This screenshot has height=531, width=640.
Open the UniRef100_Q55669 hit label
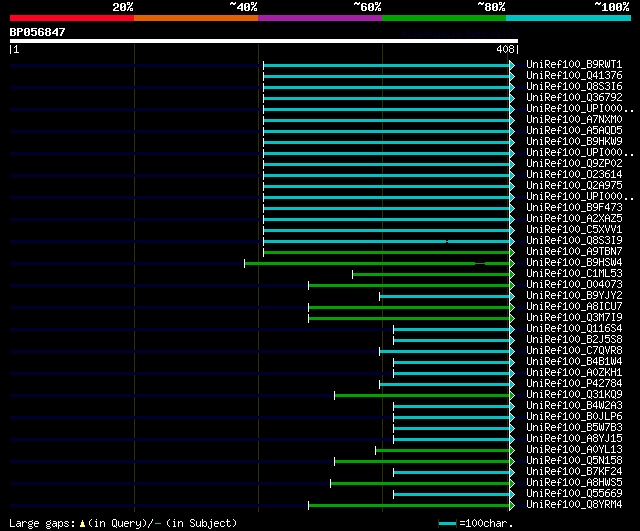pos(574,494)
